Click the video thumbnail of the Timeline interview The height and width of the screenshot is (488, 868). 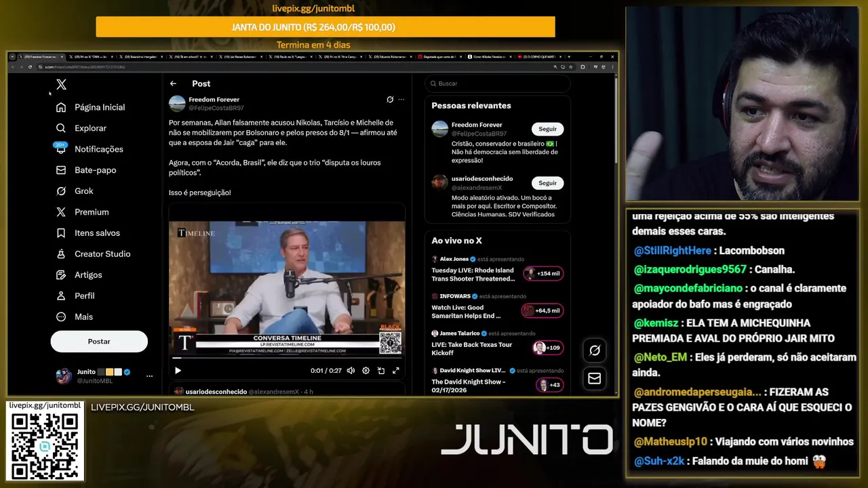click(287, 288)
